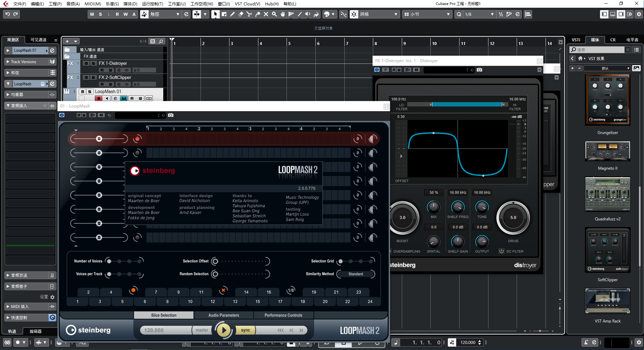644x350 pixels.
Task: Select the Draw pencil tool
Action: pos(232,14)
